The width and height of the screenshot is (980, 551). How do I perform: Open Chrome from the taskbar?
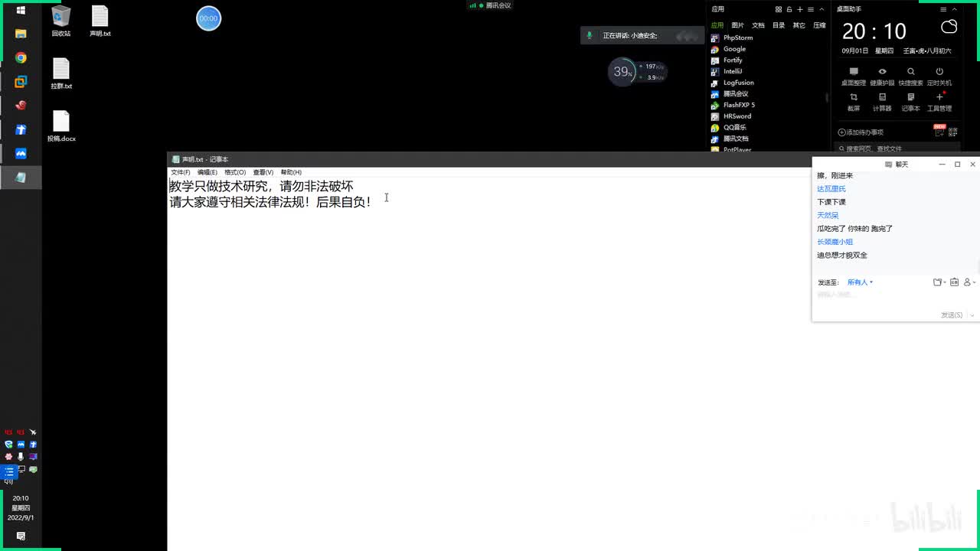(x=21, y=58)
